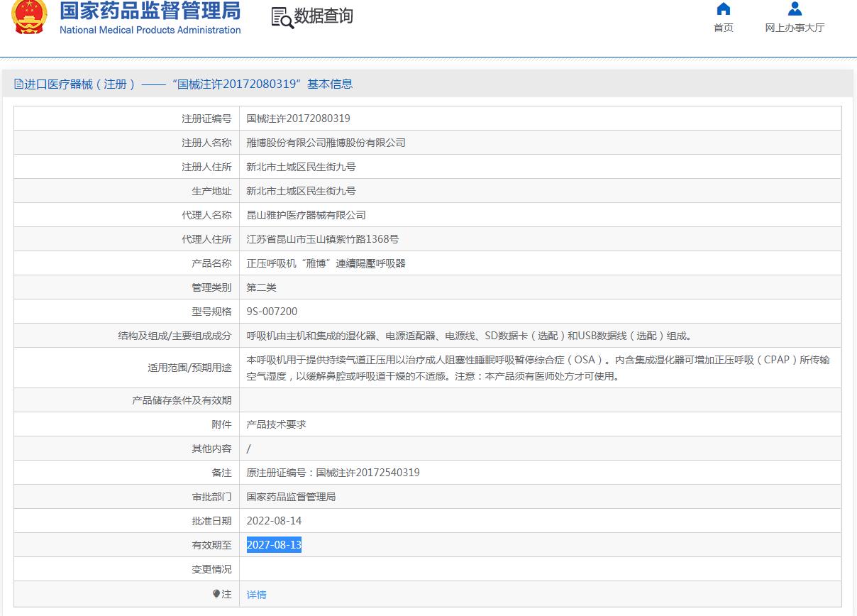Click registration number 国械注许20172080319 value
The height and width of the screenshot is (616, 857).
point(298,119)
